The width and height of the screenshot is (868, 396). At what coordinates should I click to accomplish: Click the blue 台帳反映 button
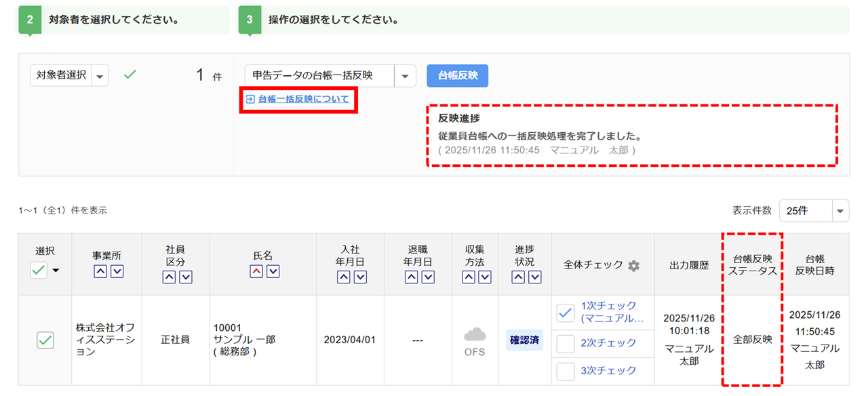457,76
